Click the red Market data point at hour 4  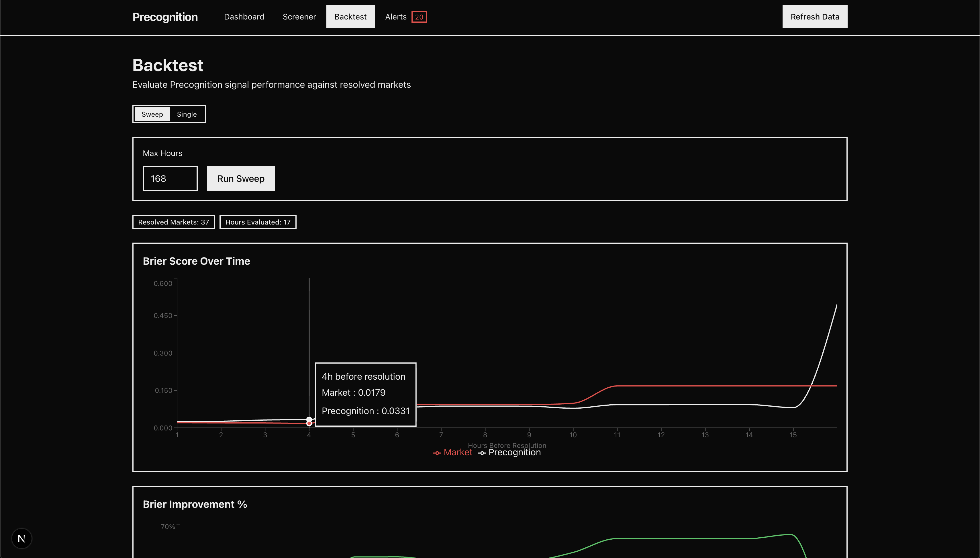click(x=309, y=424)
